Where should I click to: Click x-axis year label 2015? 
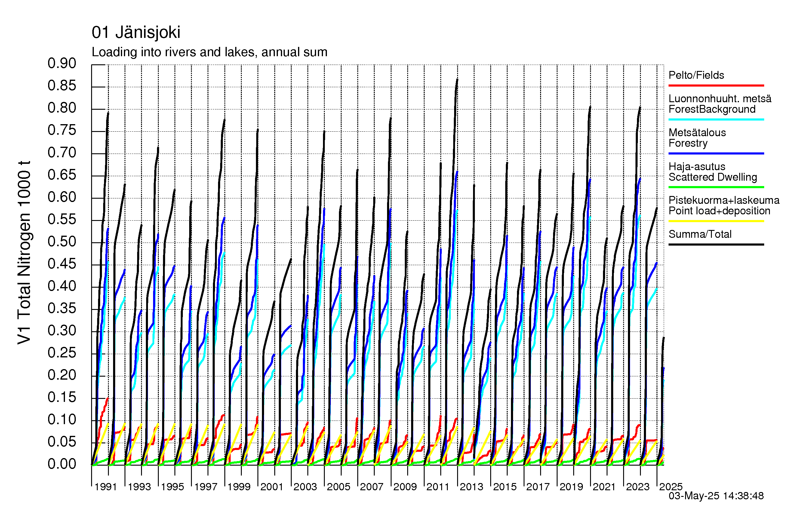coord(505,487)
